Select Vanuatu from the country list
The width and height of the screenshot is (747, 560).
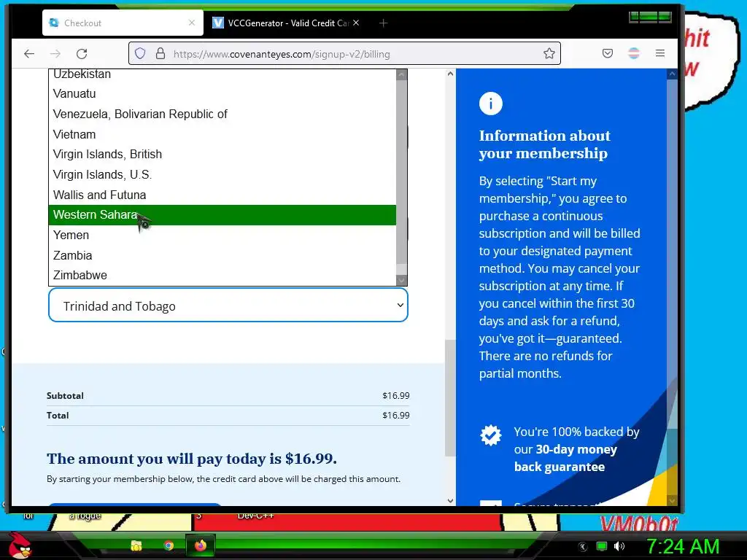pos(222,94)
